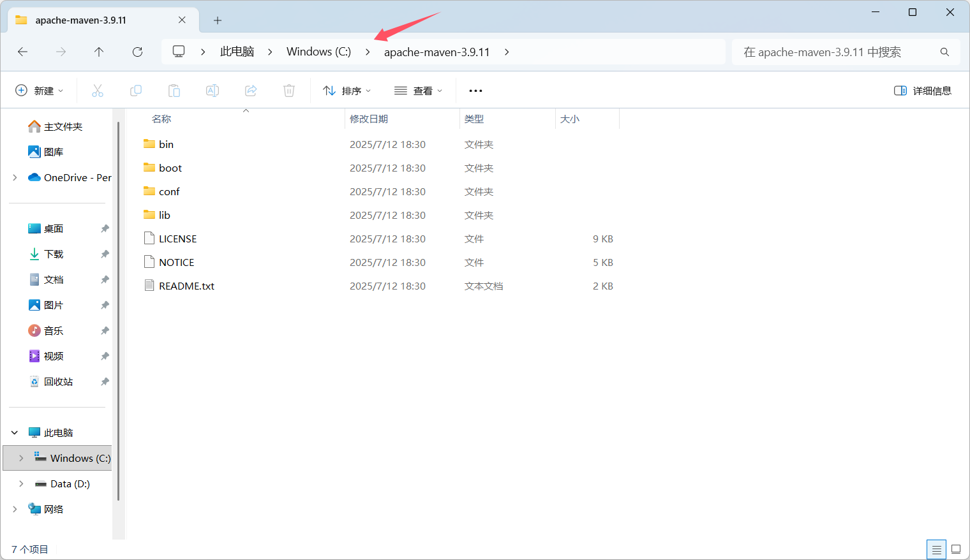This screenshot has width=970, height=560.
Task: Go up one folder level
Action: (x=99, y=52)
